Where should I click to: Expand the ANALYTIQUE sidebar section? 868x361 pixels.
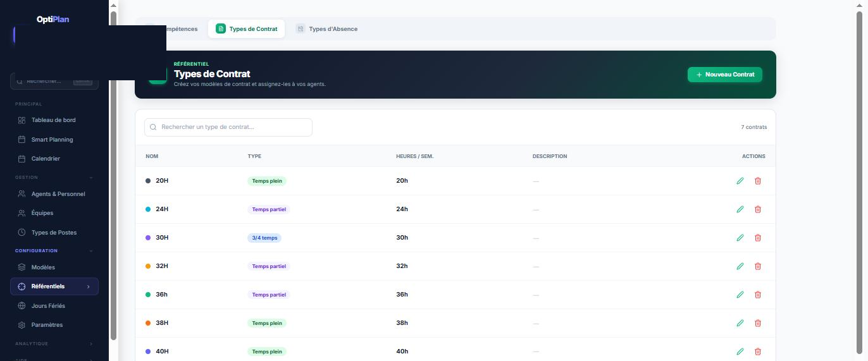[x=91, y=344]
